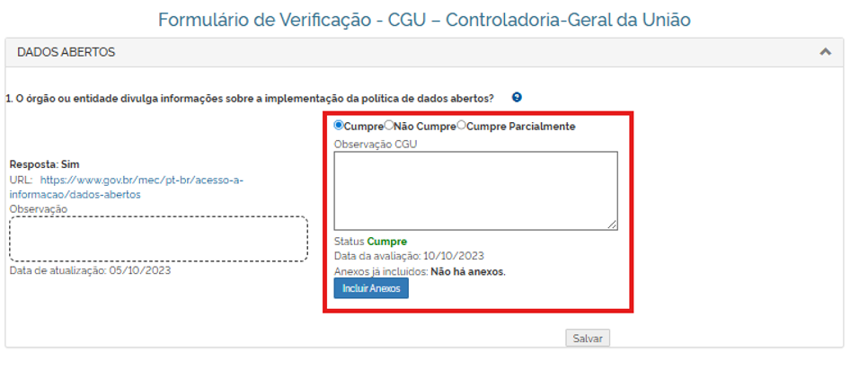This screenshot has height=370, width=868.
Task: Click the green Cumpre status text
Action: coord(387,242)
